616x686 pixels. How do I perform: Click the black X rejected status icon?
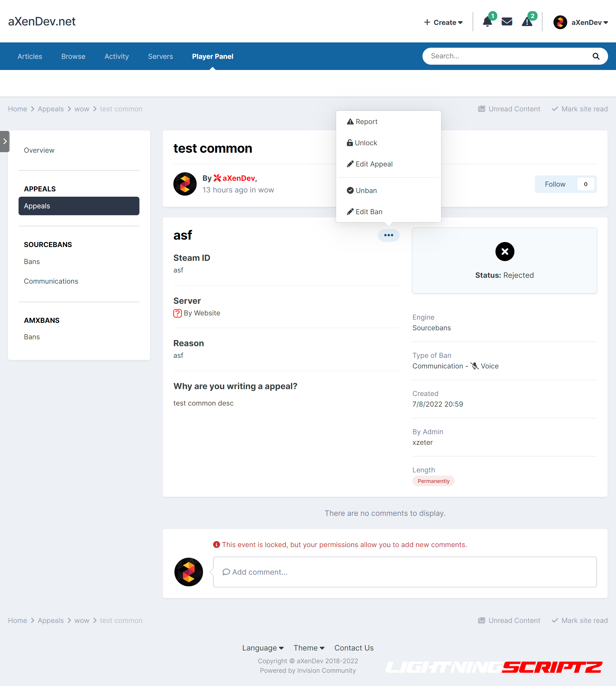point(504,252)
